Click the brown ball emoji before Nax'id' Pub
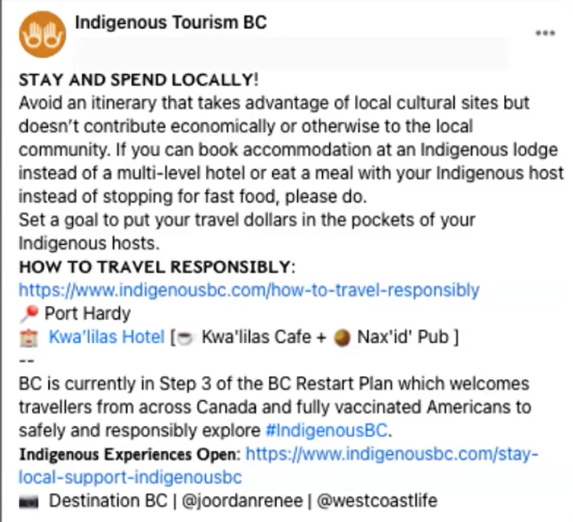 click(x=342, y=338)
